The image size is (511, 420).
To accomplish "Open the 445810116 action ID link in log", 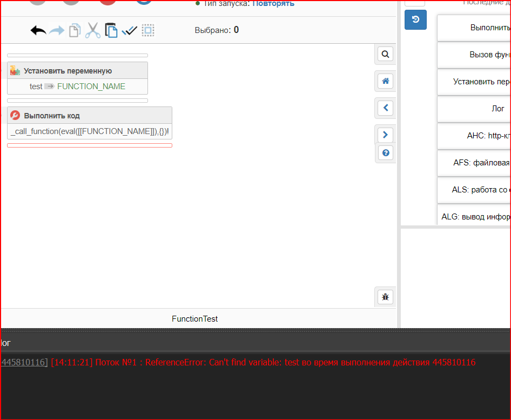I will point(24,362).
